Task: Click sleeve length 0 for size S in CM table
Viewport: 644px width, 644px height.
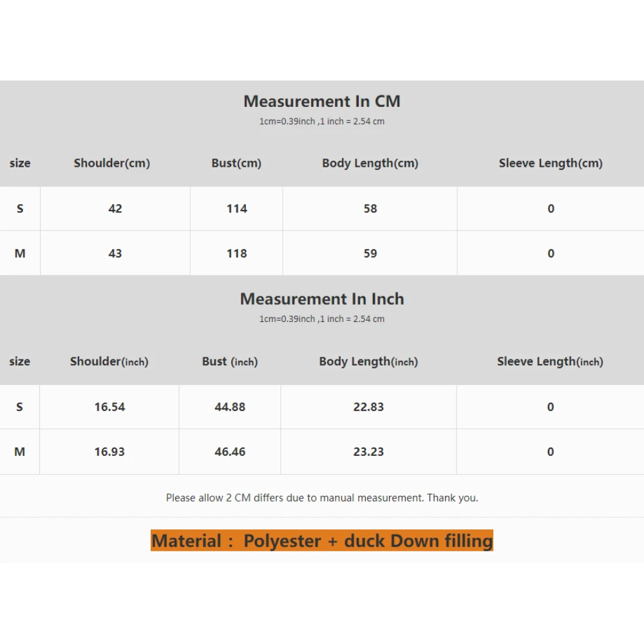Action: click(x=551, y=209)
